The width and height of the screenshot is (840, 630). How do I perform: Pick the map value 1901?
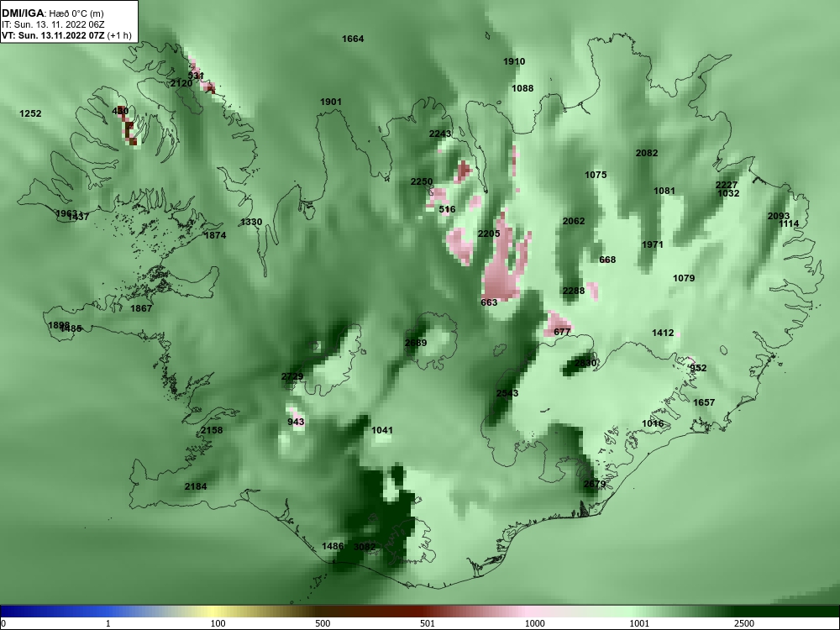click(331, 102)
